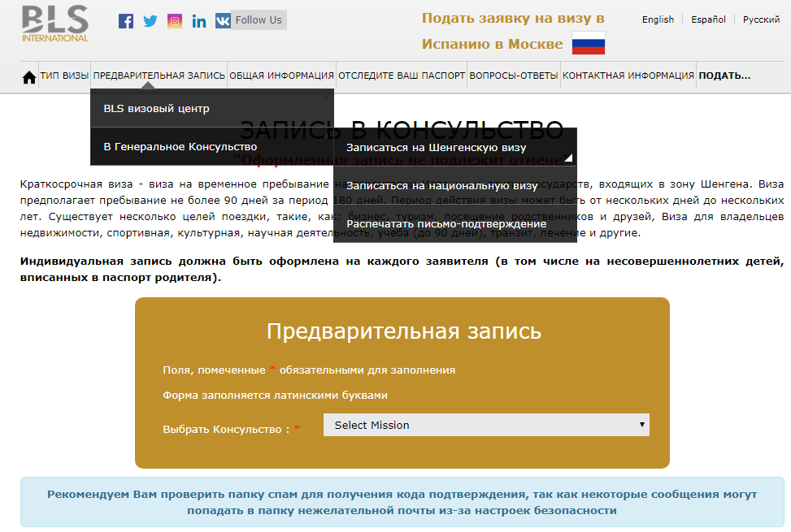Open the Twitter social icon
Screen dimensions: 791x532
tap(150, 21)
